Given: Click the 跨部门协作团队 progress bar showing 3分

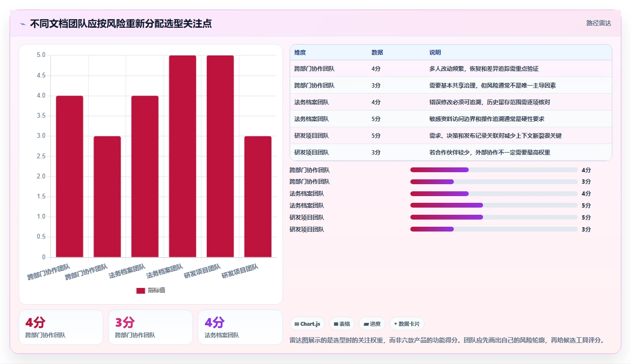Looking at the screenshot, I should [494, 182].
